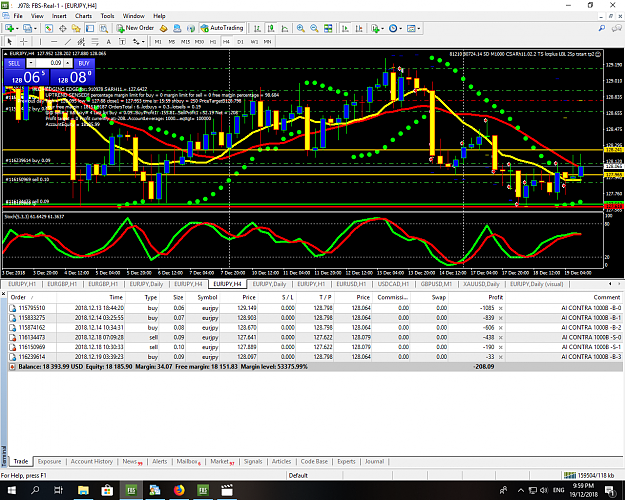The image size is (625, 500).
Task: Toggle the AutoTrading button
Action: 222,28
